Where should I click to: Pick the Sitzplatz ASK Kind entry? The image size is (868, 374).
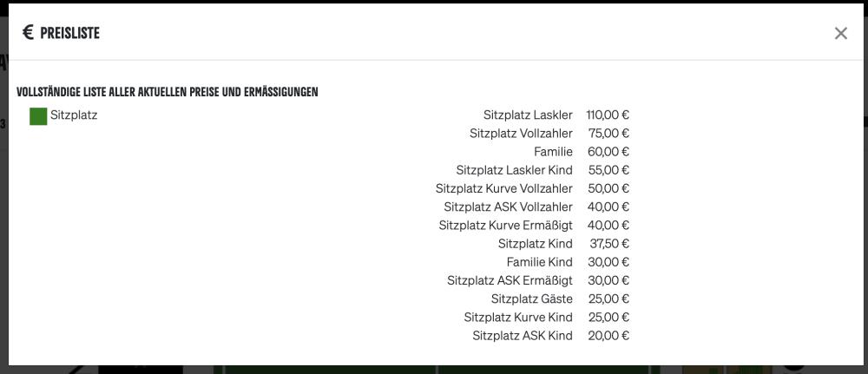click(523, 335)
